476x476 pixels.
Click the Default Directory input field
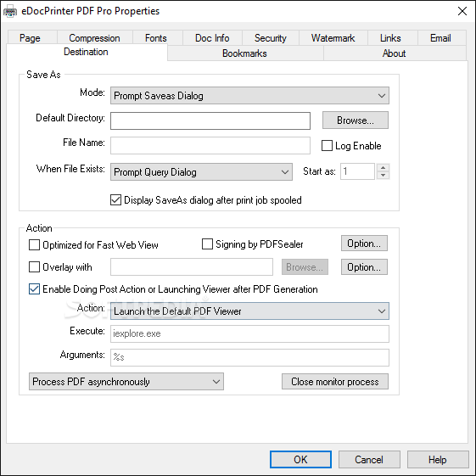point(210,120)
